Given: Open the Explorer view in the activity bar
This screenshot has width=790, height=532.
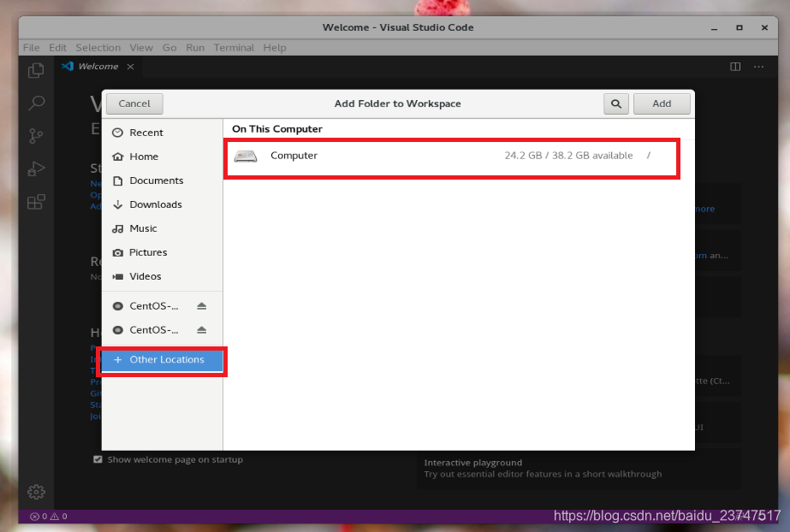Looking at the screenshot, I should (36, 70).
